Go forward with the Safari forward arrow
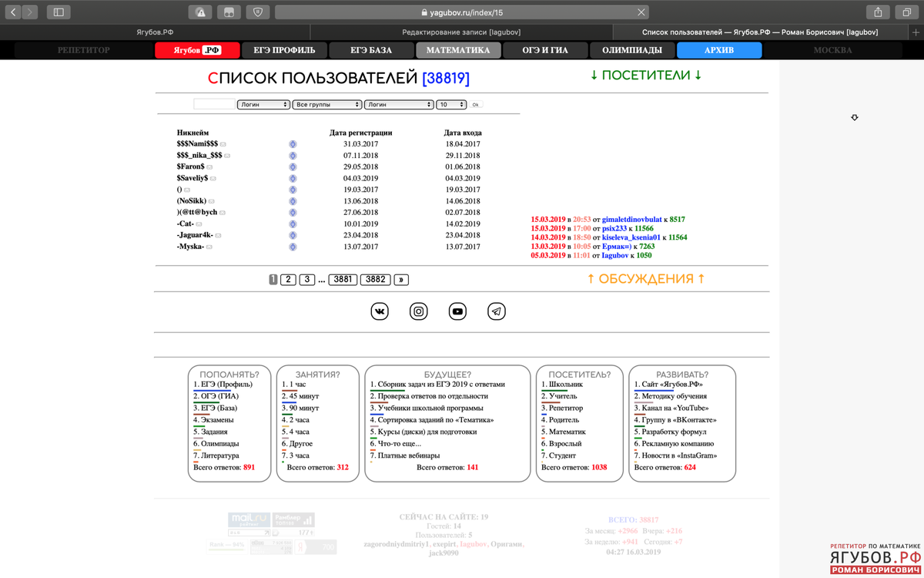This screenshot has height=578, width=924. tap(30, 12)
